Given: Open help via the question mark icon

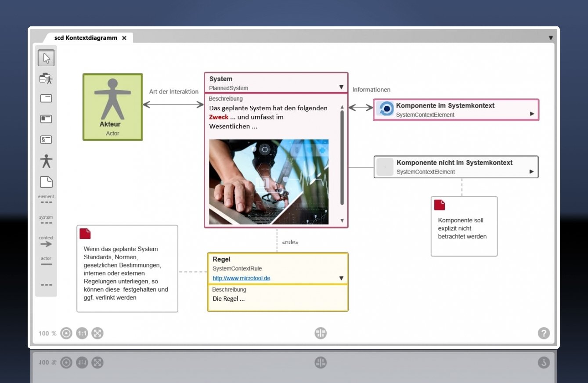Looking at the screenshot, I should point(544,333).
